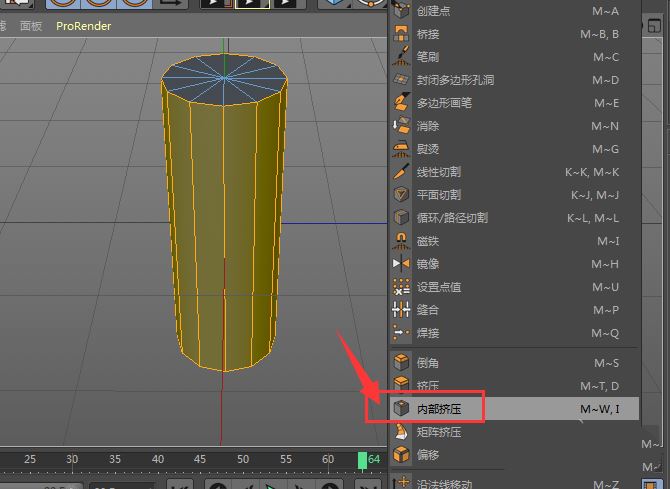Click the 熨烫 iron tool icon
The width and height of the screenshot is (670, 489).
[x=401, y=149]
